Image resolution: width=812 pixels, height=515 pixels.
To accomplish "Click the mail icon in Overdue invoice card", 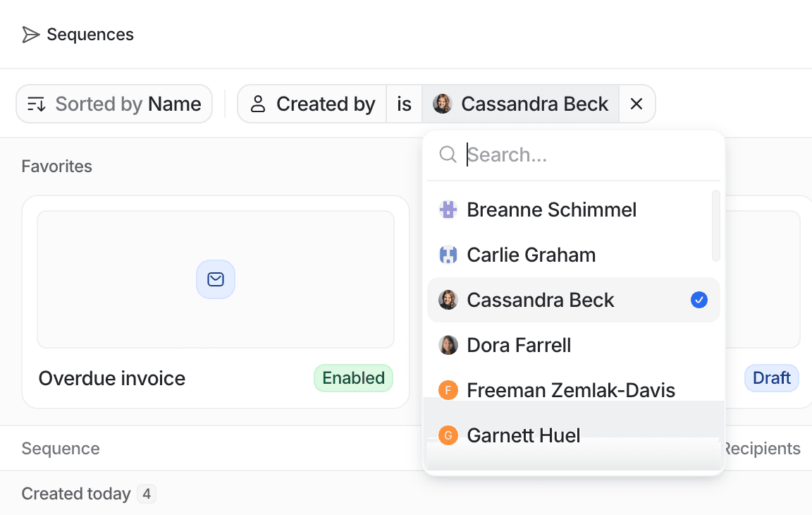I will click(x=216, y=279).
